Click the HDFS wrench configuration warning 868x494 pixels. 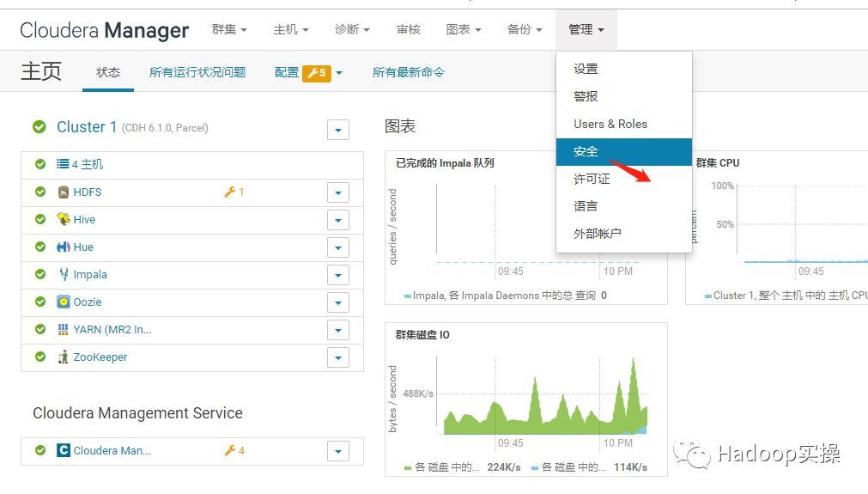pyautogui.click(x=234, y=192)
